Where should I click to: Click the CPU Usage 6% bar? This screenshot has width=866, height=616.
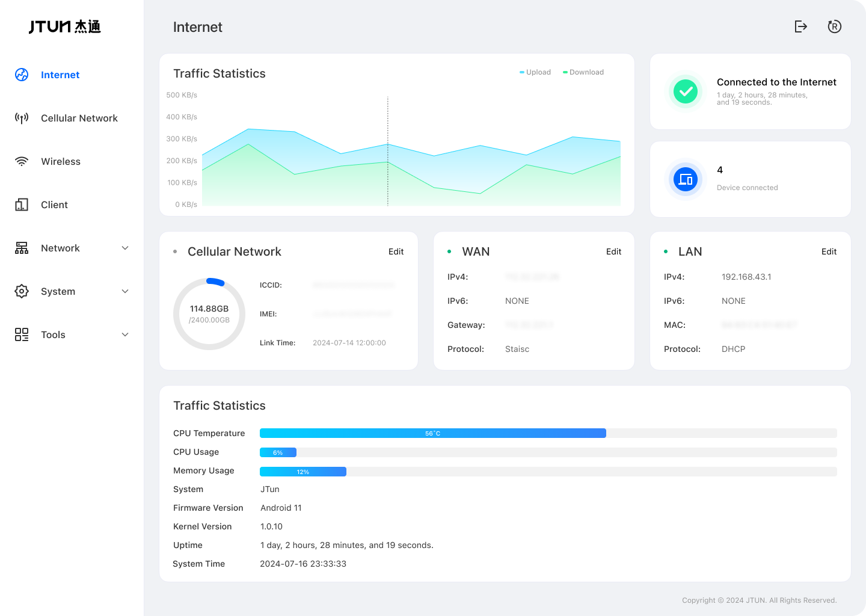(278, 452)
